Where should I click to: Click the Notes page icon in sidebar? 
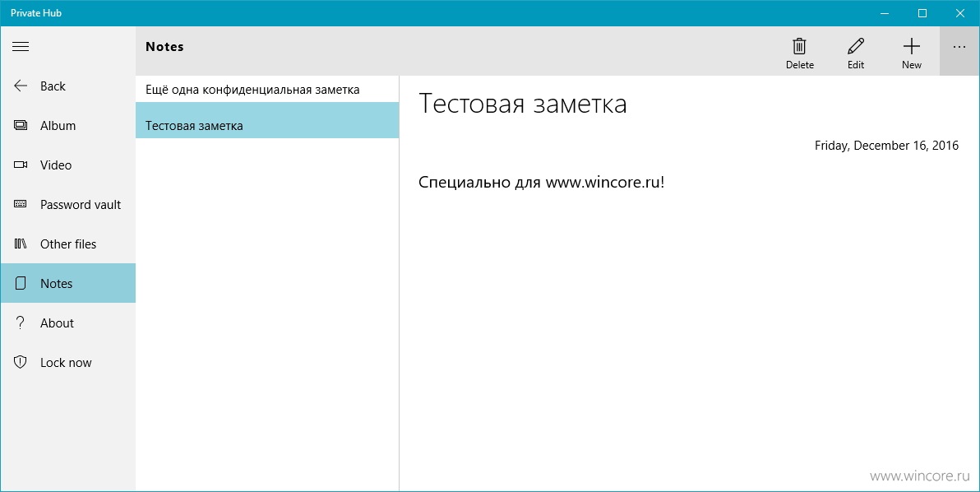pos(21,283)
